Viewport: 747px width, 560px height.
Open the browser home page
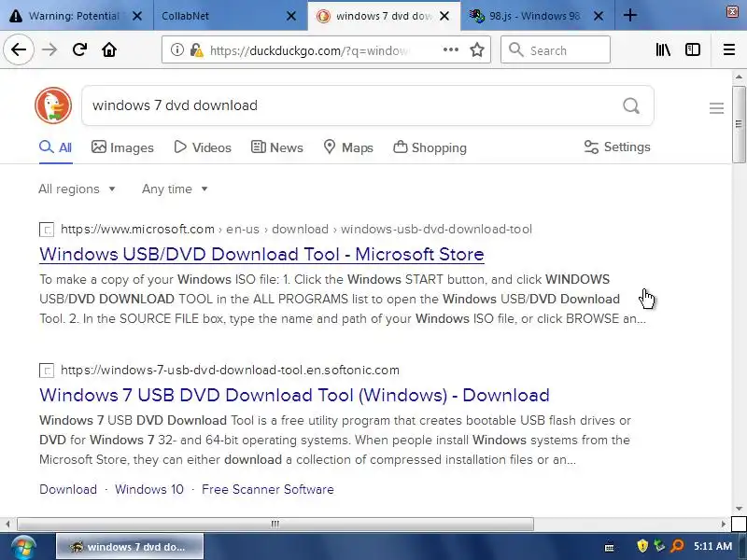coord(109,49)
